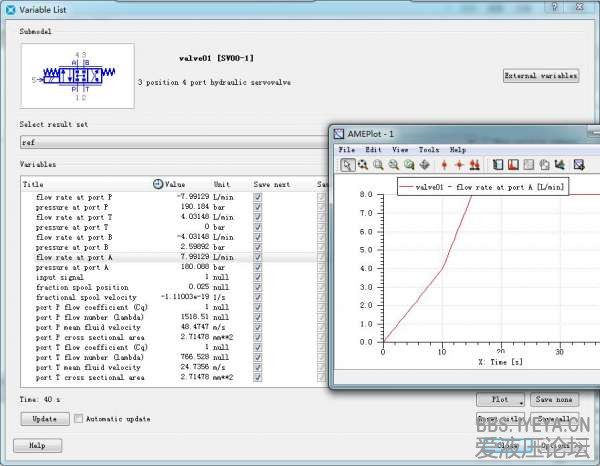This screenshot has height=466, width=600.
Task: Click the Update button
Action: 44,419
